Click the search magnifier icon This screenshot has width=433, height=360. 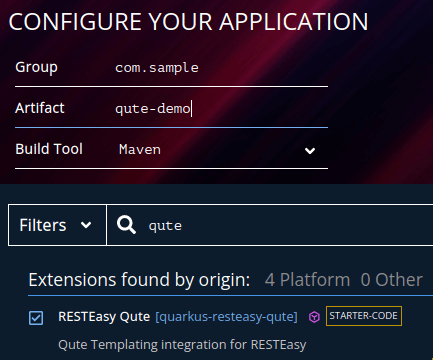(126, 225)
